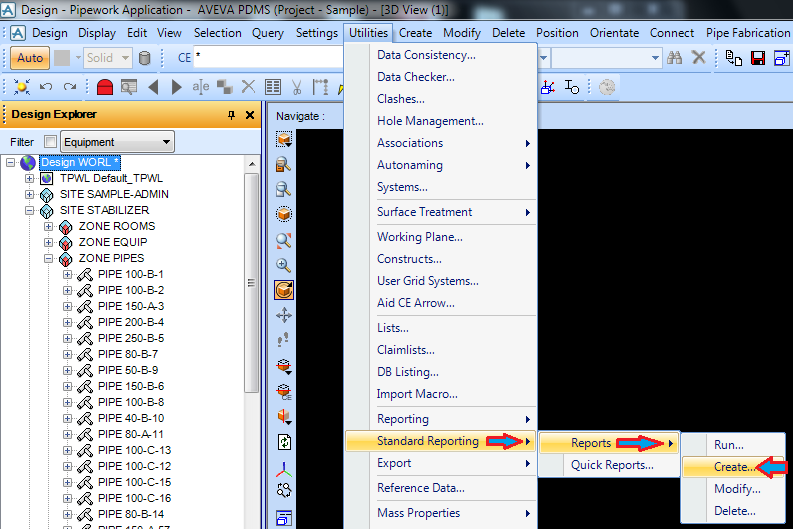Expand the PIPE 100-B-1 node
Screen dimensions: 793x529
tap(67, 275)
